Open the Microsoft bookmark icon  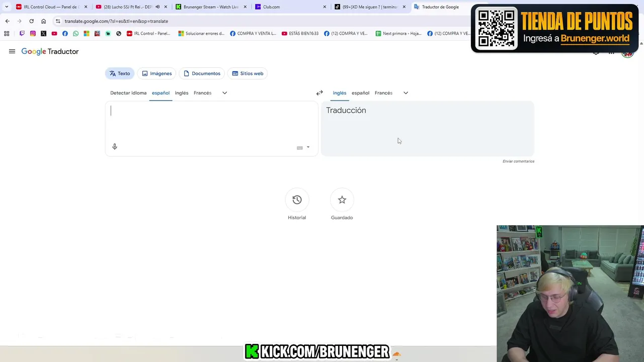[87, 34]
